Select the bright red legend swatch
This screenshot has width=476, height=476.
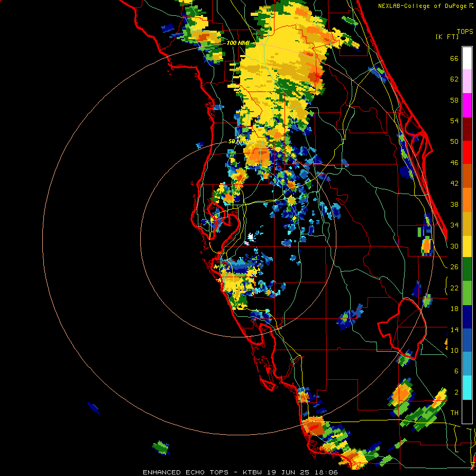click(467, 152)
